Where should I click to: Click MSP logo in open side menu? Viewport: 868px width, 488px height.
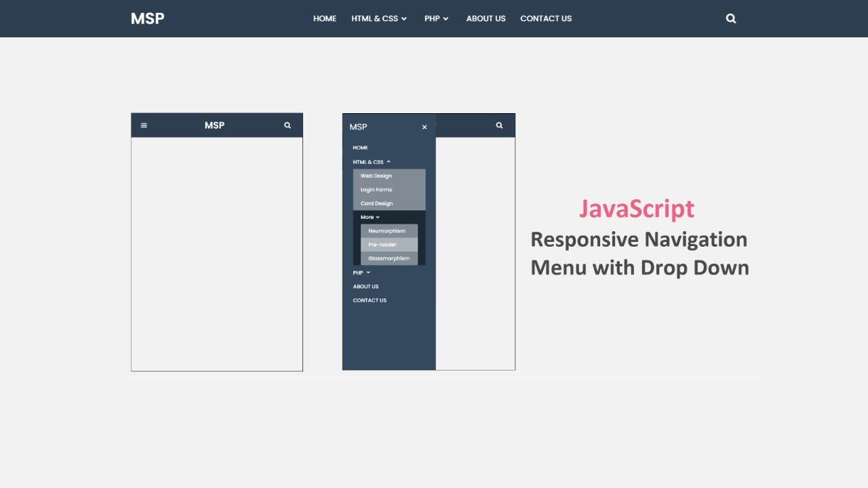358,127
